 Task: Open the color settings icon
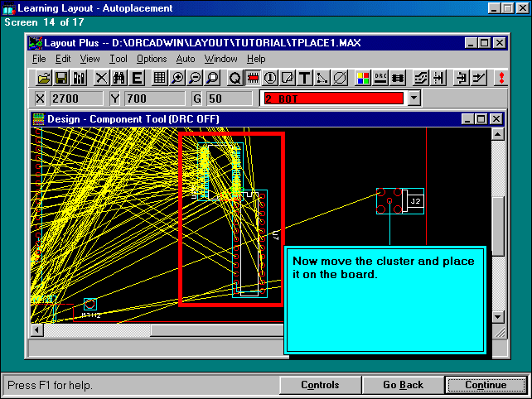(363, 78)
